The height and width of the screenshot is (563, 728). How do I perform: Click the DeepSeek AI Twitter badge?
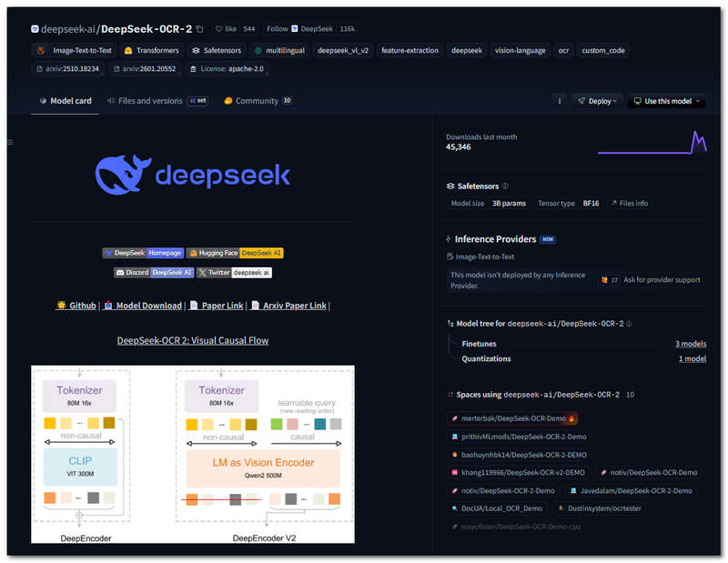tap(233, 272)
